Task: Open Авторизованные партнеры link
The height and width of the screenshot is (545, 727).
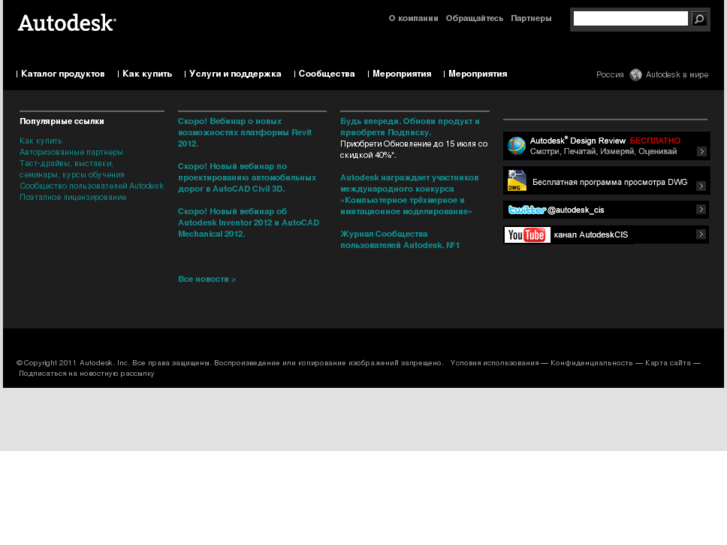Action: coord(71,152)
